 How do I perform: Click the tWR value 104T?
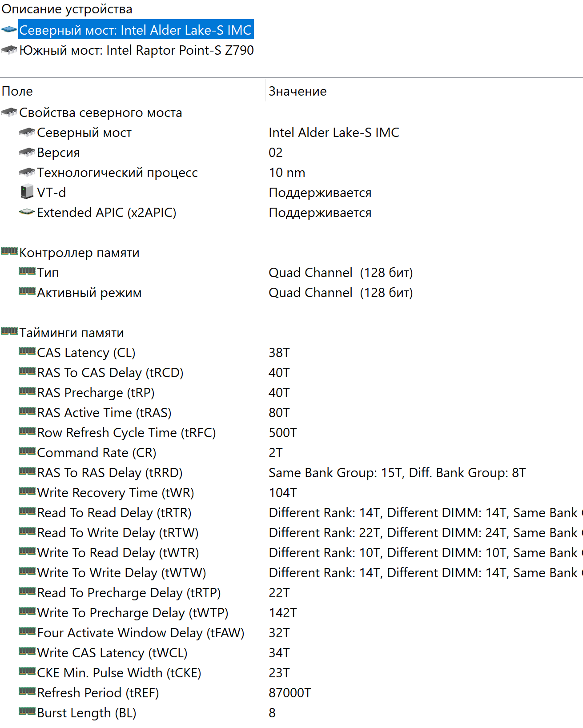click(x=283, y=493)
